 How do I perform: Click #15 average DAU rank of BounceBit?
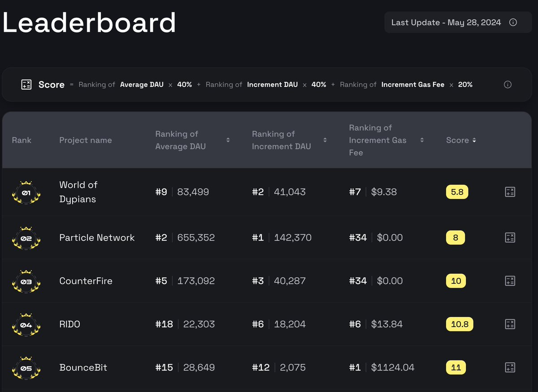tap(164, 367)
